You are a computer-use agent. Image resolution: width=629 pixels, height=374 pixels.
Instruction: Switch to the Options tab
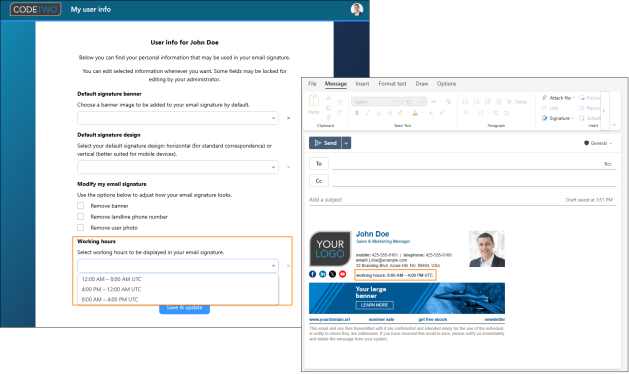pos(446,83)
